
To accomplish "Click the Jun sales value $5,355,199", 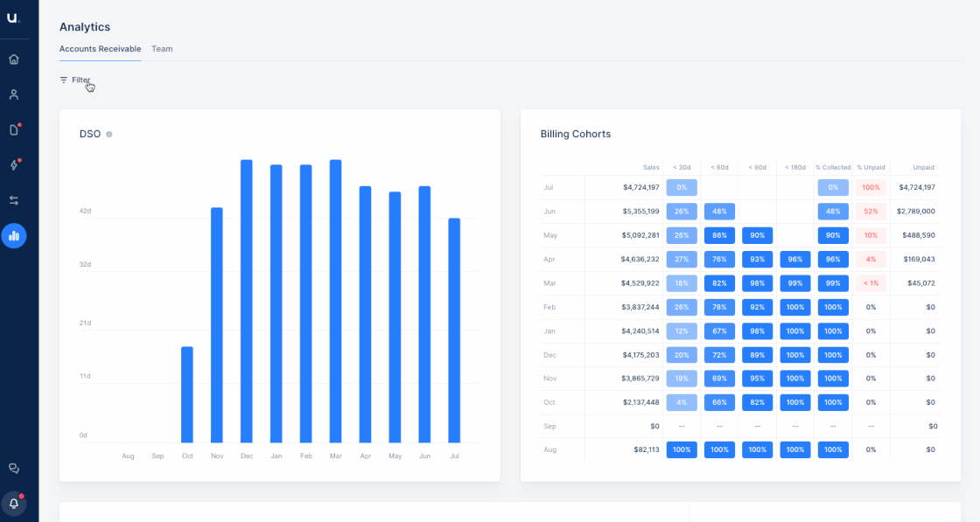I will tap(641, 211).
